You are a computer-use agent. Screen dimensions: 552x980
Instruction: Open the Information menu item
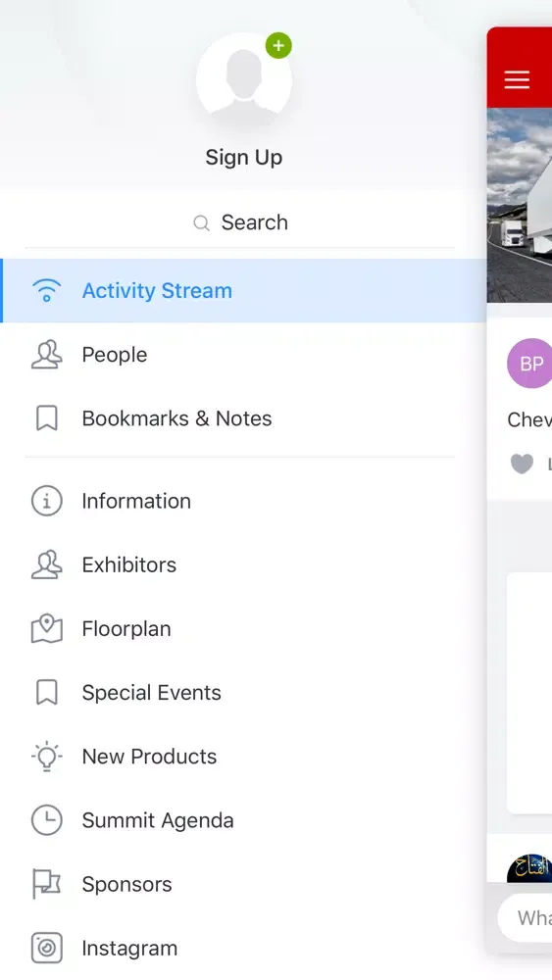point(243,501)
